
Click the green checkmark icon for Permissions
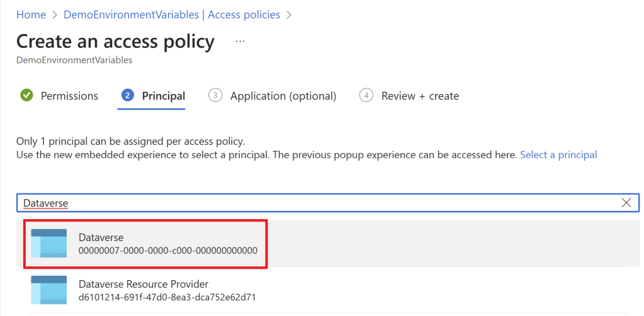(26, 96)
